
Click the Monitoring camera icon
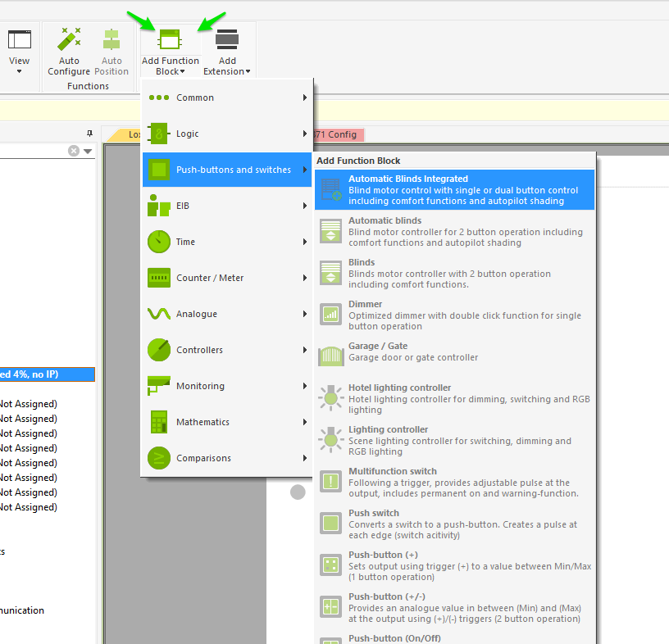(x=159, y=385)
